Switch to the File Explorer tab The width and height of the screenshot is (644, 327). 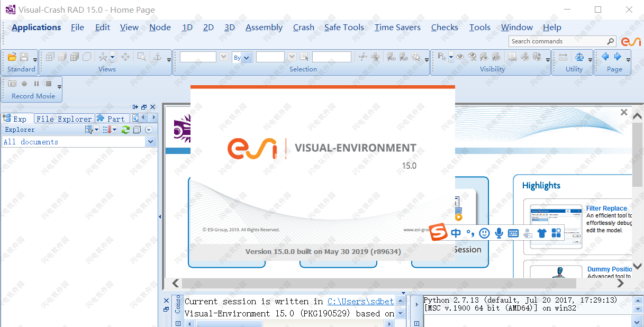pyautogui.click(x=64, y=119)
